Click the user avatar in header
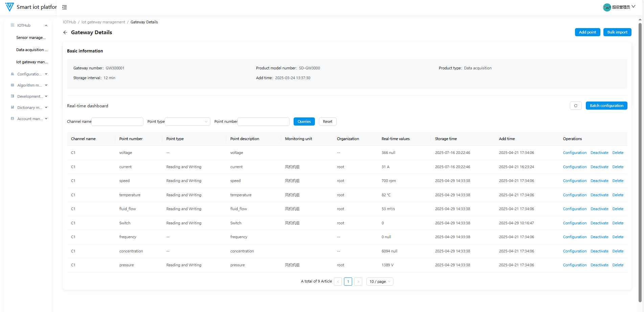Image resolution: width=644 pixels, height=312 pixels. click(607, 7)
